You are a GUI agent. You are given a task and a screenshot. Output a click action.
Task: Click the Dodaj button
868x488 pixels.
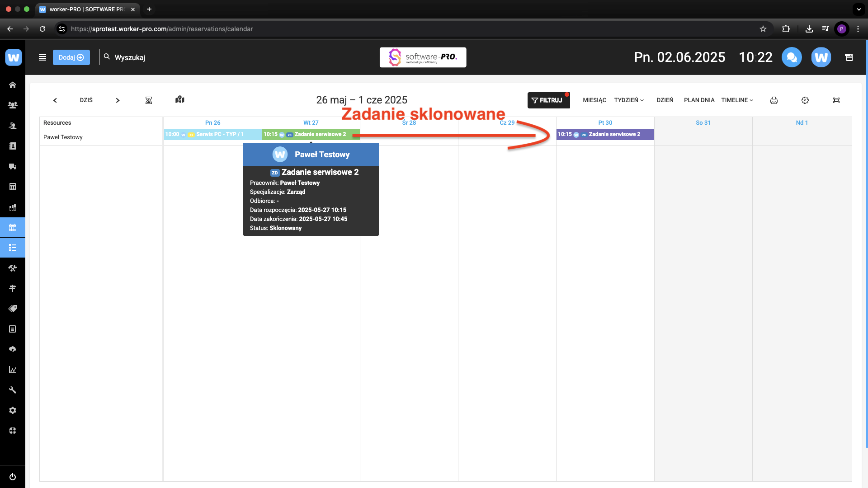pyautogui.click(x=71, y=57)
